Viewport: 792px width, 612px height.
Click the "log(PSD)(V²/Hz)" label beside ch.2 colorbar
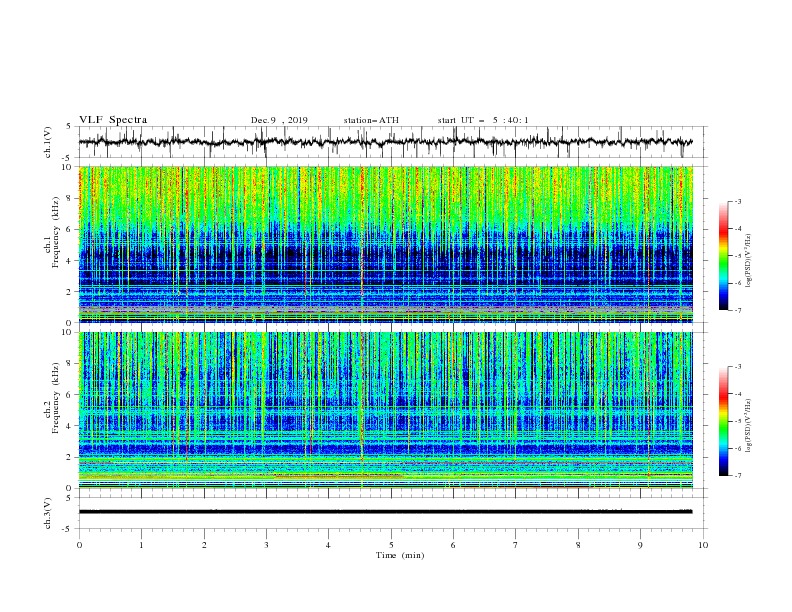coord(748,425)
